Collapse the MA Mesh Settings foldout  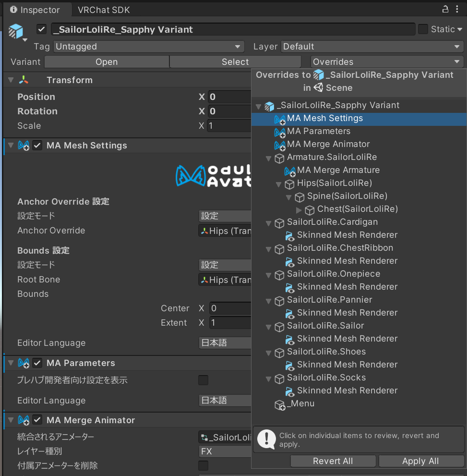click(11, 146)
